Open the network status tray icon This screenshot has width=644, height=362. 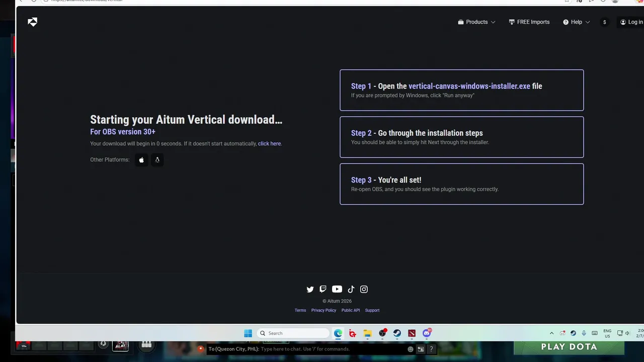(620, 333)
